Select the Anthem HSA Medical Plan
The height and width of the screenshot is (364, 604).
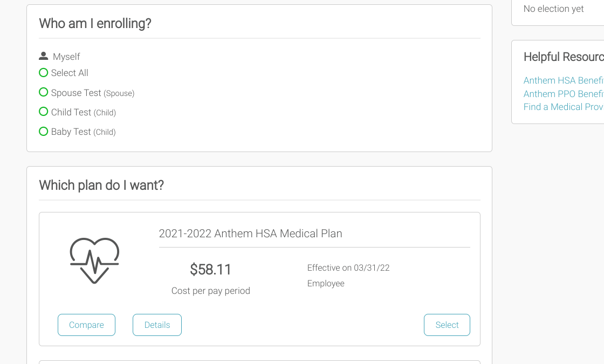(x=447, y=325)
